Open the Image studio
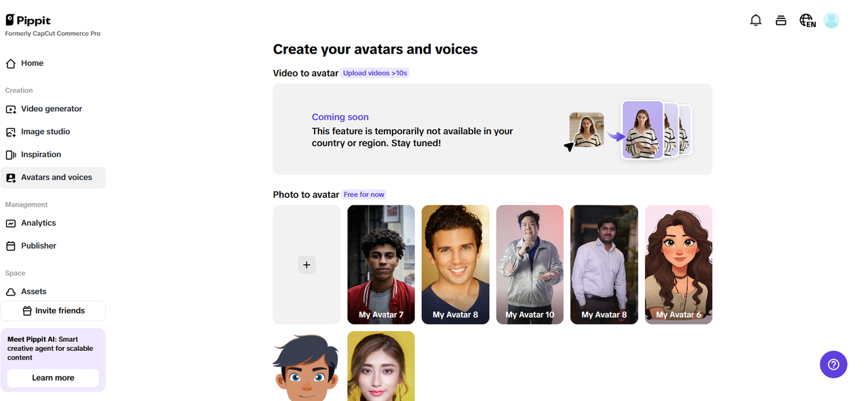 [x=45, y=131]
